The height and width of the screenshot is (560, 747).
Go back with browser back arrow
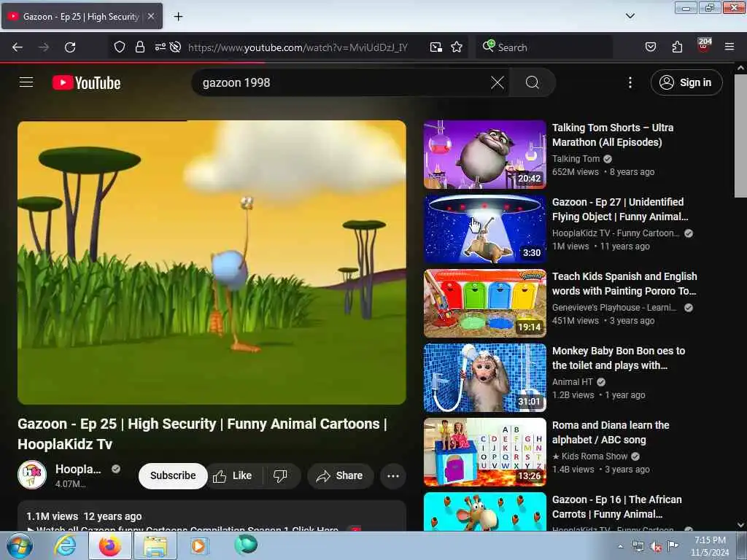18,47
